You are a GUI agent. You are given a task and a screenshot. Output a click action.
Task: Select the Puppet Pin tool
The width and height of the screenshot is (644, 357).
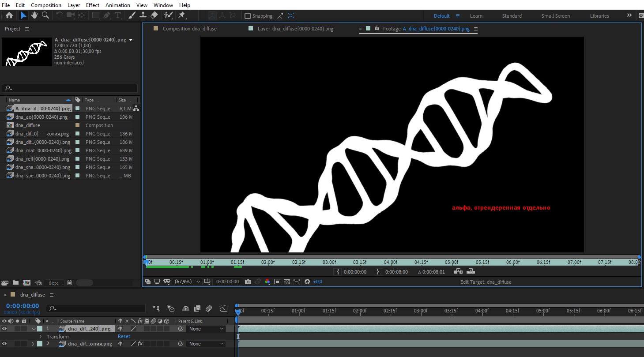click(181, 15)
